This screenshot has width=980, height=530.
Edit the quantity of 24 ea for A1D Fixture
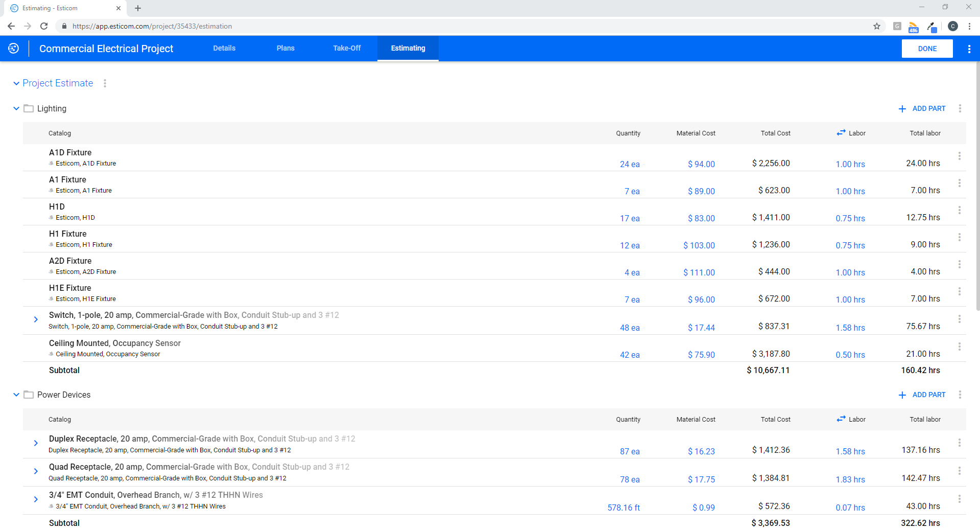630,164
